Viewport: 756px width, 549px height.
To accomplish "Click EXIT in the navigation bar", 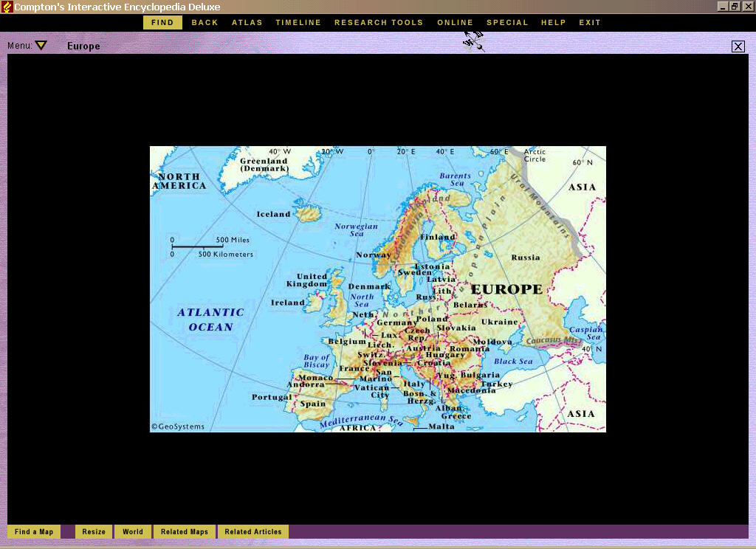I will [x=589, y=22].
